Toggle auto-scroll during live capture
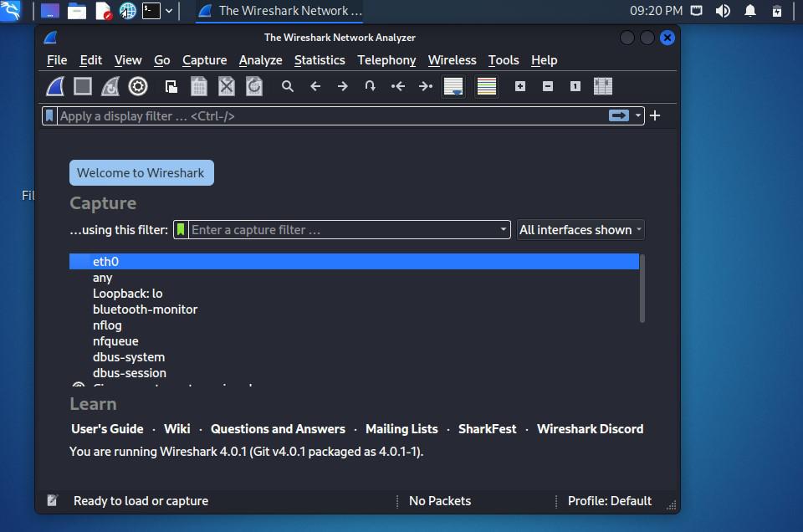The width and height of the screenshot is (803, 532). [x=453, y=86]
